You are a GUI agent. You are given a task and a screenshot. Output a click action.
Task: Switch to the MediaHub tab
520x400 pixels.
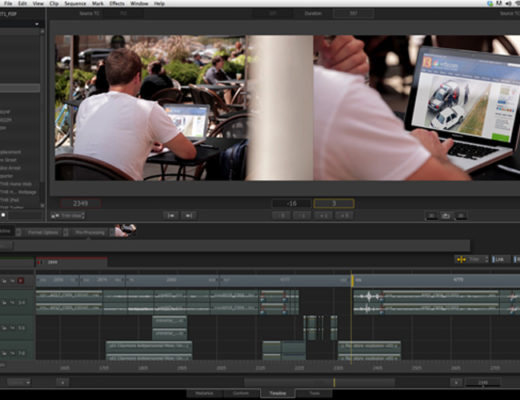pos(204,393)
